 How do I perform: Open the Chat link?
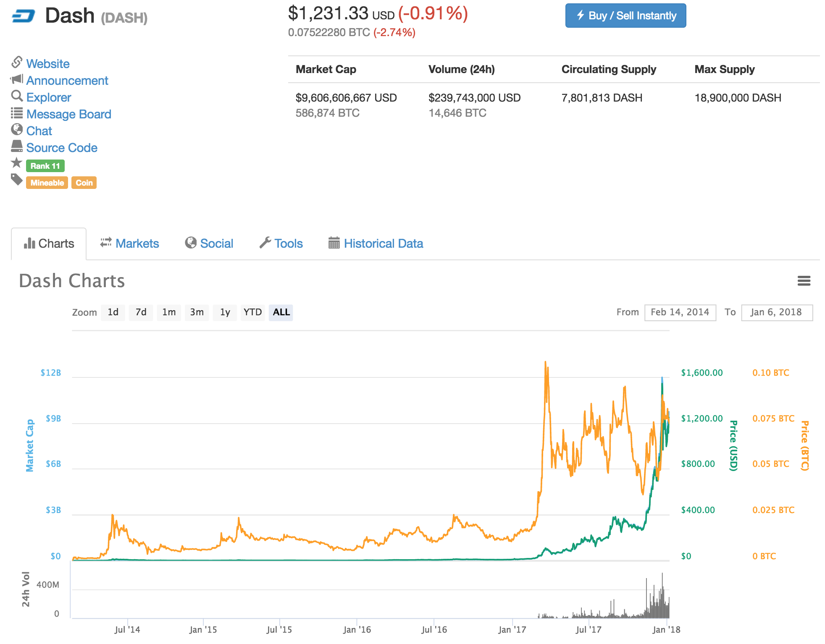[39, 131]
